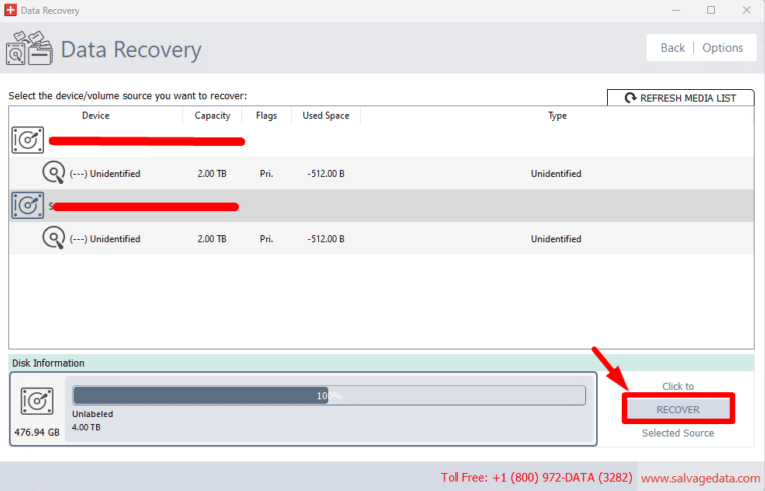Screen dimensions: 765x491
Task: Click the Used Space column header
Action: [326, 116]
